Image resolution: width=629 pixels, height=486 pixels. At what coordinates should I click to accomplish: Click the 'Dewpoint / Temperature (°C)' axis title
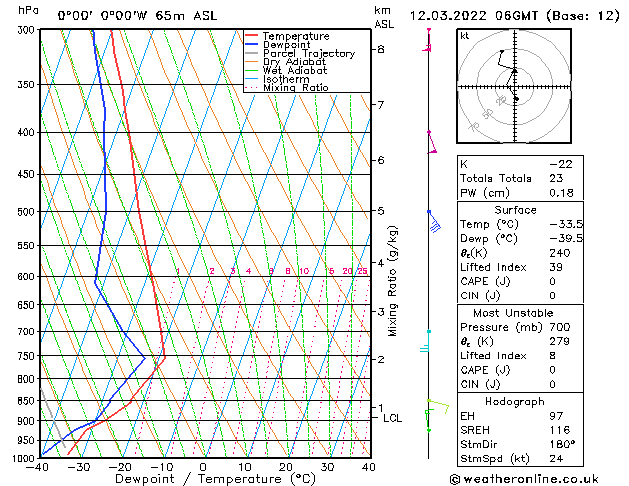215,479
